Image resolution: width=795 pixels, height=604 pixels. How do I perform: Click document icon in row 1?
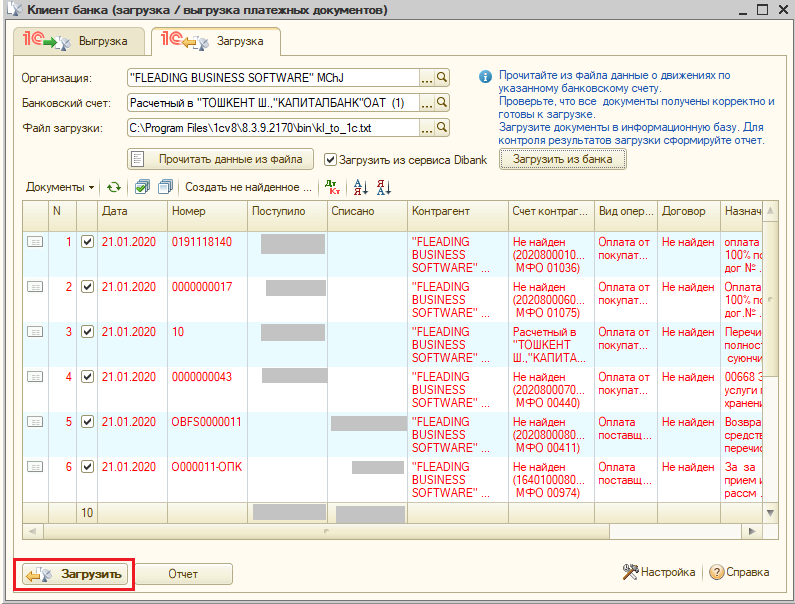[x=35, y=242]
